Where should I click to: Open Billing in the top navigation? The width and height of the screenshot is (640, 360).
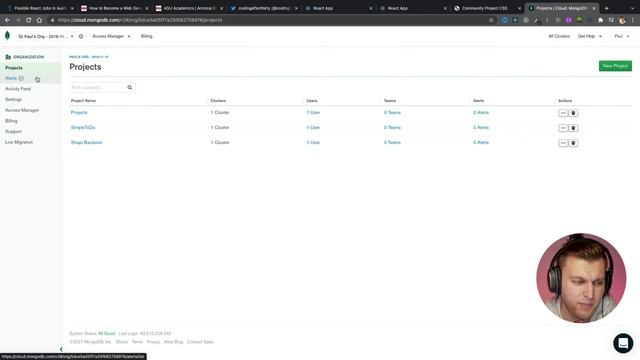point(147,36)
